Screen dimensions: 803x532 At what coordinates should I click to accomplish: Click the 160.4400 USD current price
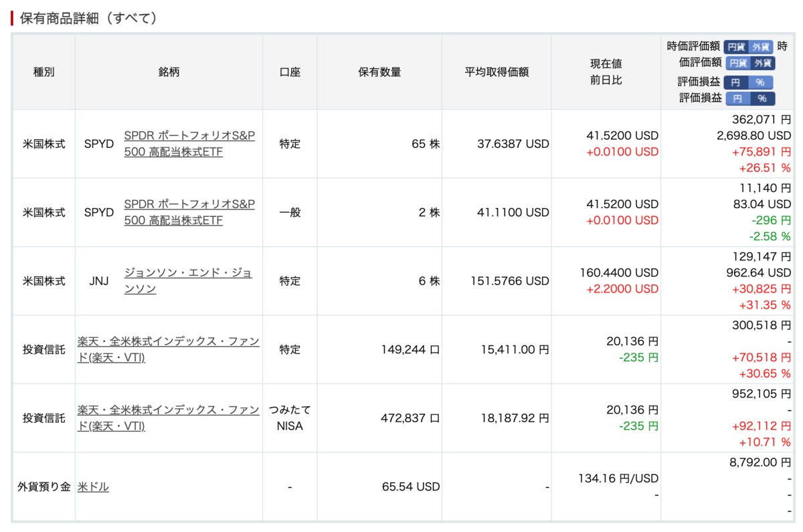pos(619,273)
